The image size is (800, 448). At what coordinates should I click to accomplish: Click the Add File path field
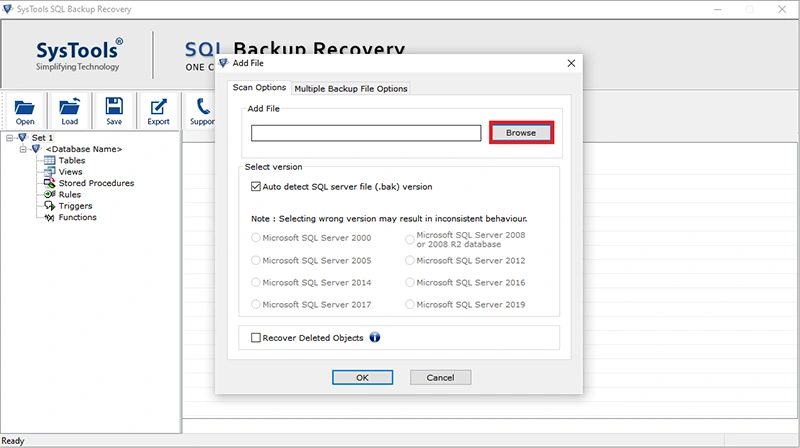366,133
